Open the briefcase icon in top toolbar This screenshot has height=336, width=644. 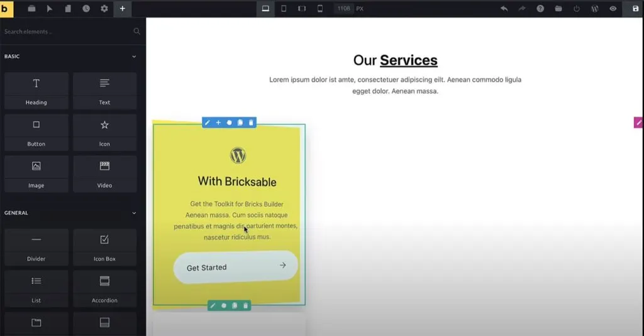point(31,9)
